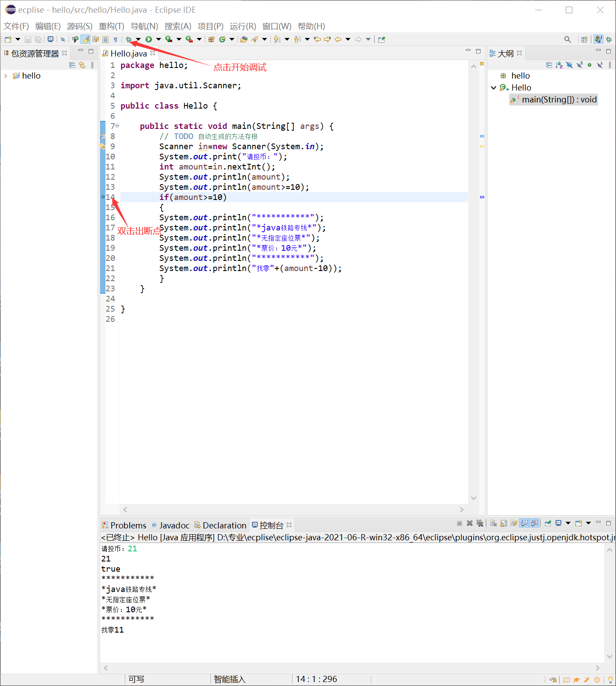616x686 pixels.
Task: Click the Pin Editor icon in toolbar
Action: pyautogui.click(x=381, y=39)
